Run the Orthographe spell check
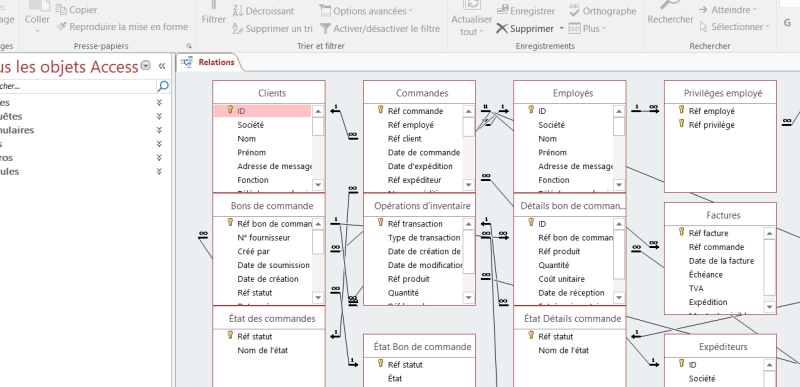This screenshot has width=800, height=387. 602,11
